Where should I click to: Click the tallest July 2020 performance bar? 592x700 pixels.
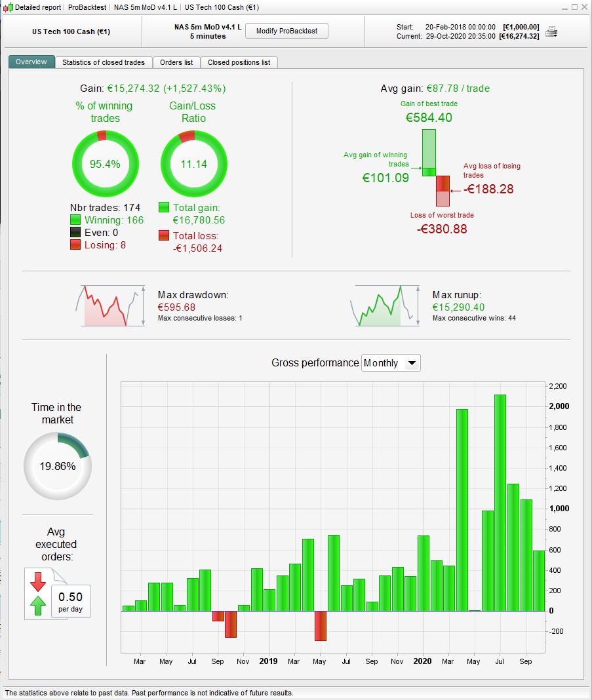(x=500, y=503)
